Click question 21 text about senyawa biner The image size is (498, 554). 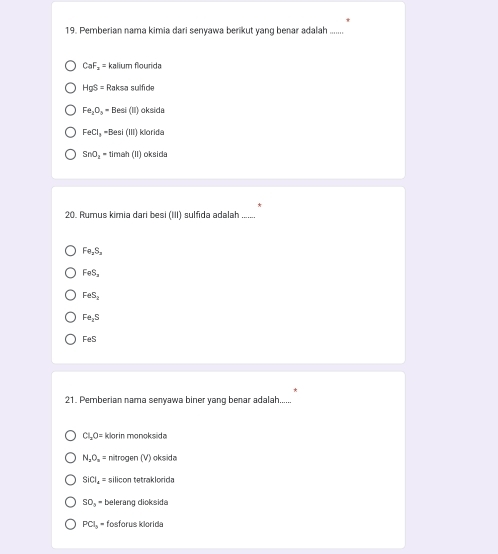point(178,400)
